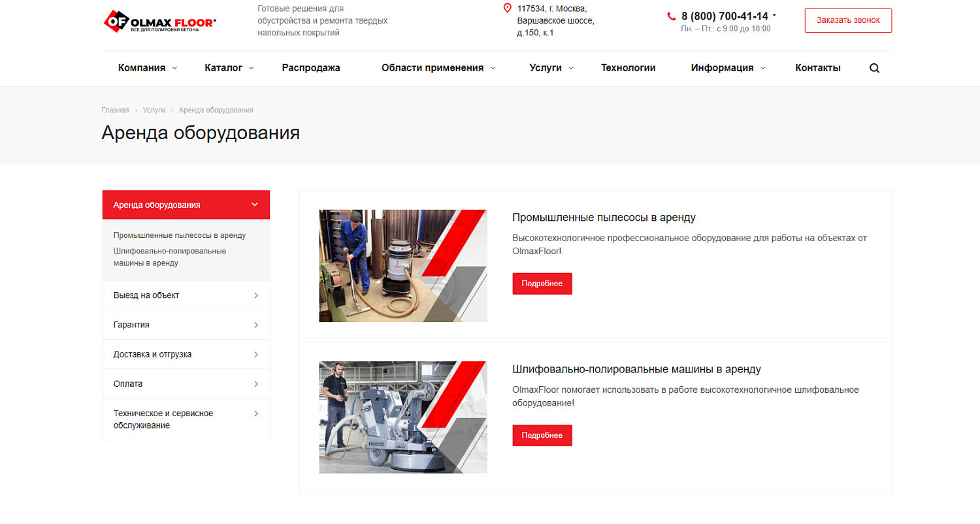This screenshot has width=980, height=524.
Task: Click the arrow beside Гарантия
Action: (256, 324)
